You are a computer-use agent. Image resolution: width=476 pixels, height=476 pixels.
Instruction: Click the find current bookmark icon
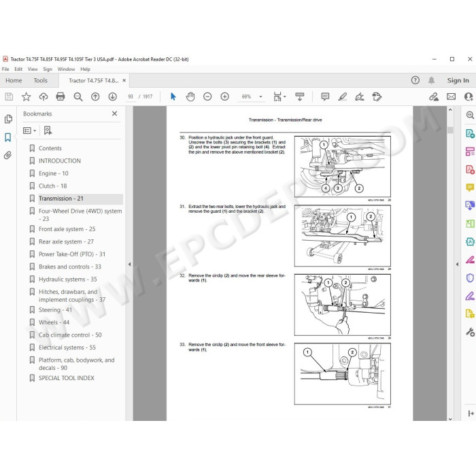(x=48, y=131)
